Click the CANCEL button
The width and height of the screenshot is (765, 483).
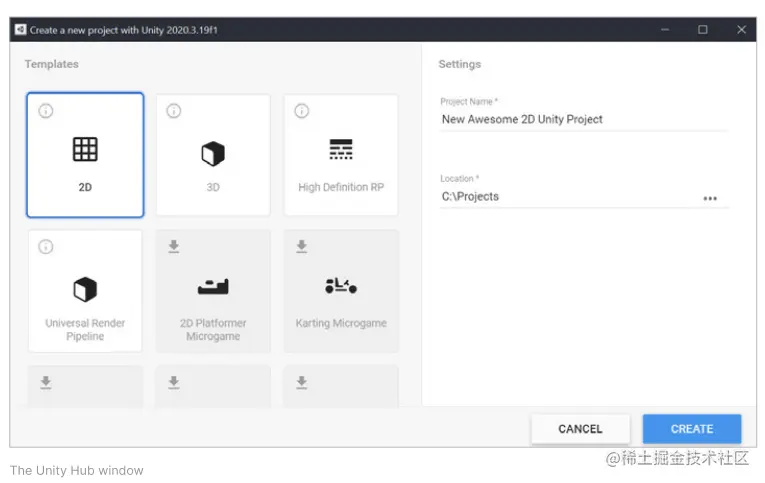tap(580, 429)
